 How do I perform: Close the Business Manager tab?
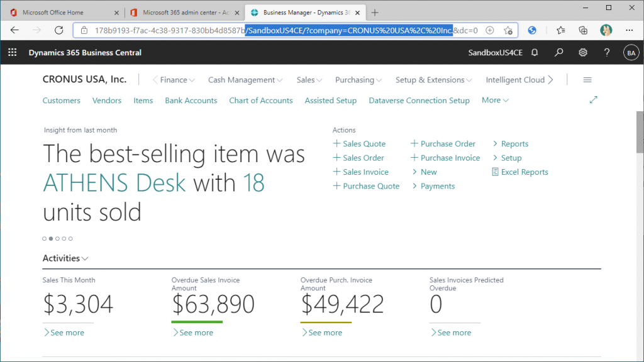pyautogui.click(x=357, y=13)
